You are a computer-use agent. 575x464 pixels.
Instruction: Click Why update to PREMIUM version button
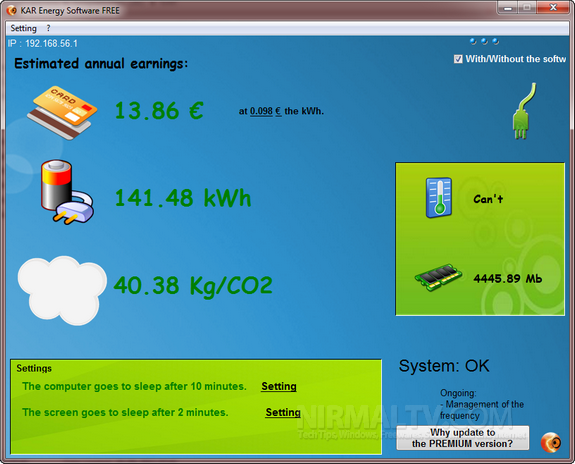(462, 438)
